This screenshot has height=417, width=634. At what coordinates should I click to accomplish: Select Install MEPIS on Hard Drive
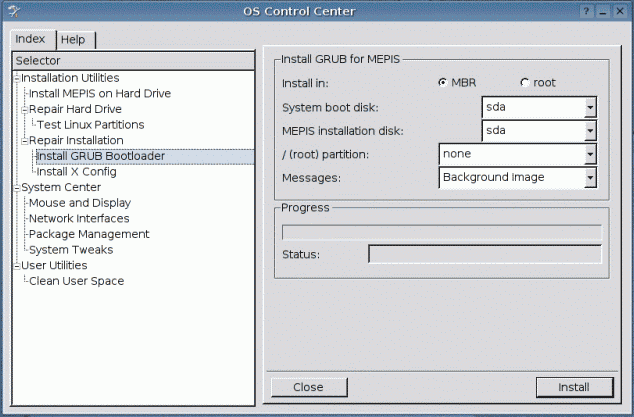coord(100,93)
